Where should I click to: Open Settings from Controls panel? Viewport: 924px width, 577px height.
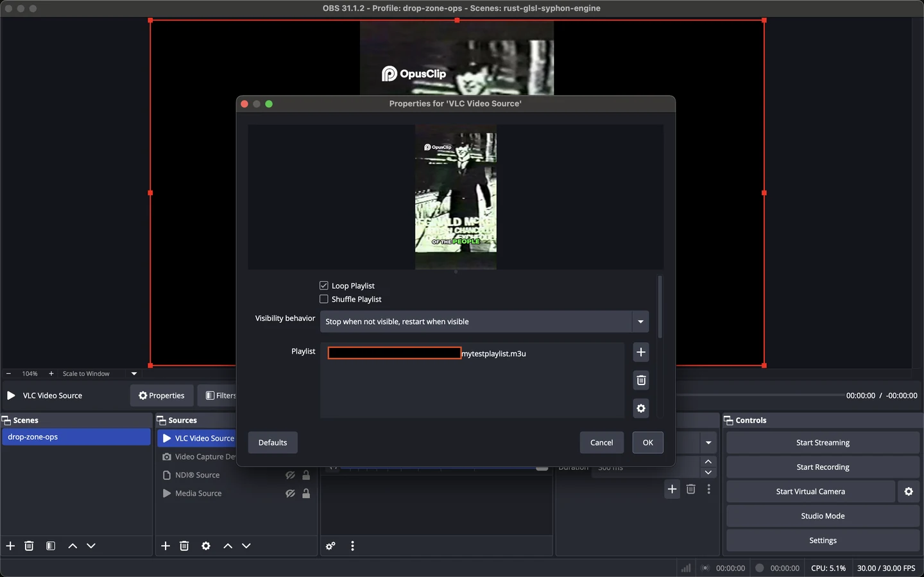pyautogui.click(x=823, y=540)
